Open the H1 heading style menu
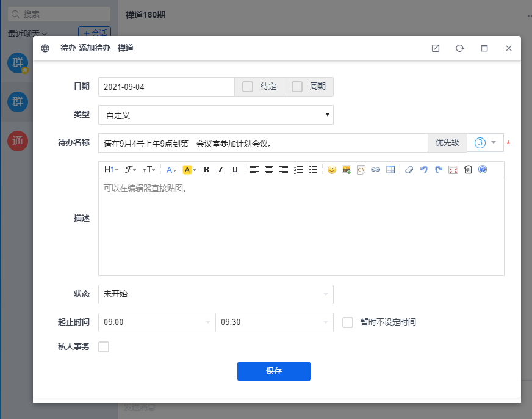The image size is (532, 419). pos(112,170)
